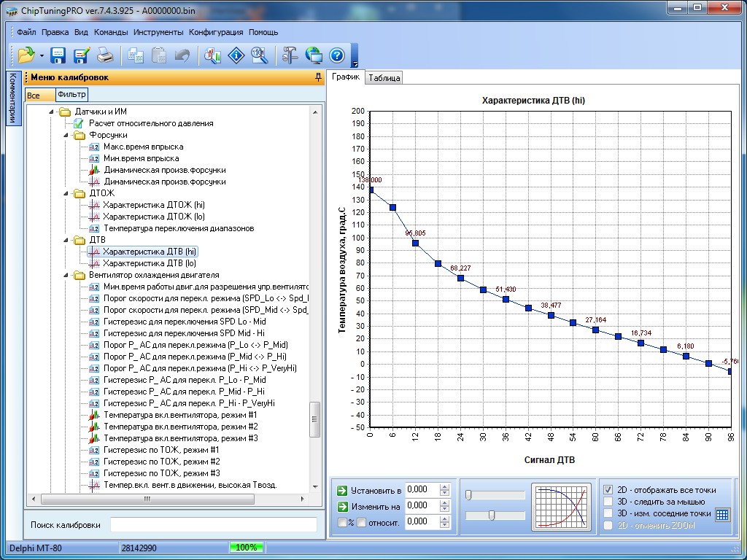
Task: Click the blue grid icon beside 3D options
Action: coord(721,514)
